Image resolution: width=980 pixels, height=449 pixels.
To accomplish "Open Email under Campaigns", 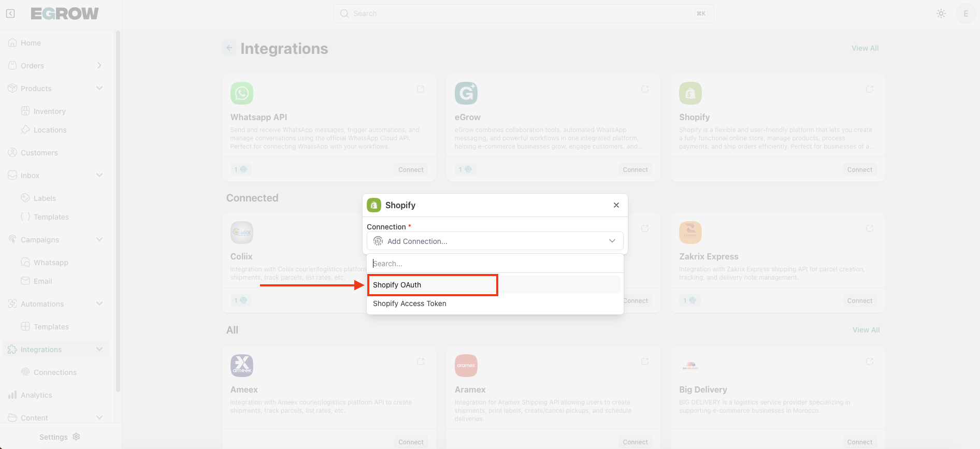I will (42, 281).
